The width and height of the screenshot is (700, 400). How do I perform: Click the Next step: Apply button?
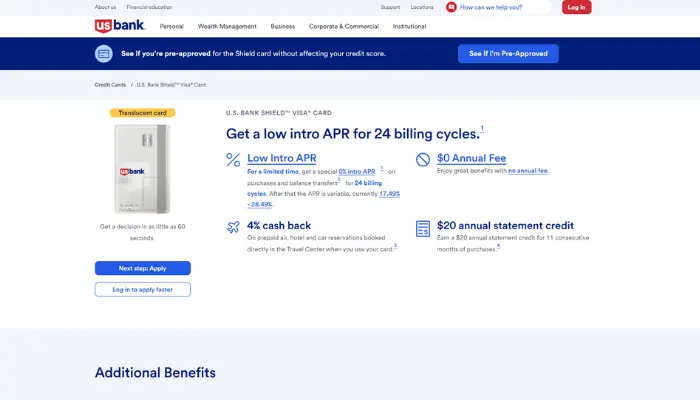click(142, 268)
